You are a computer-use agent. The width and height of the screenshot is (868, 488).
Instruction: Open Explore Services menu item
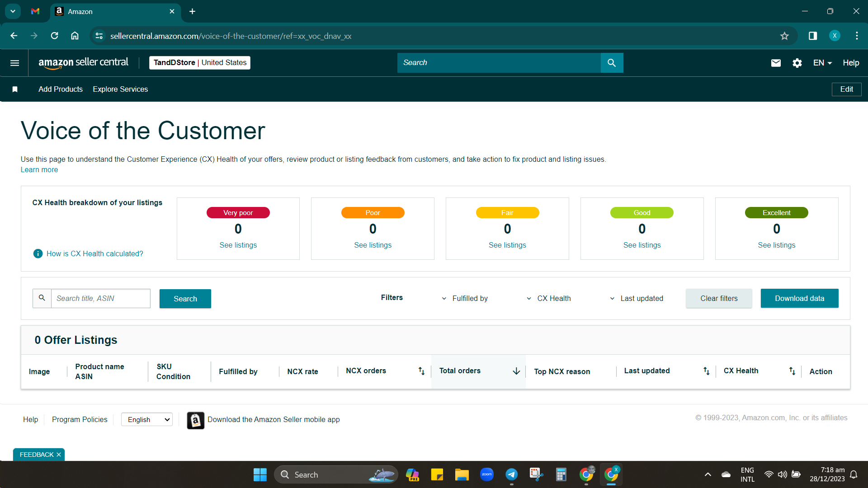(120, 89)
